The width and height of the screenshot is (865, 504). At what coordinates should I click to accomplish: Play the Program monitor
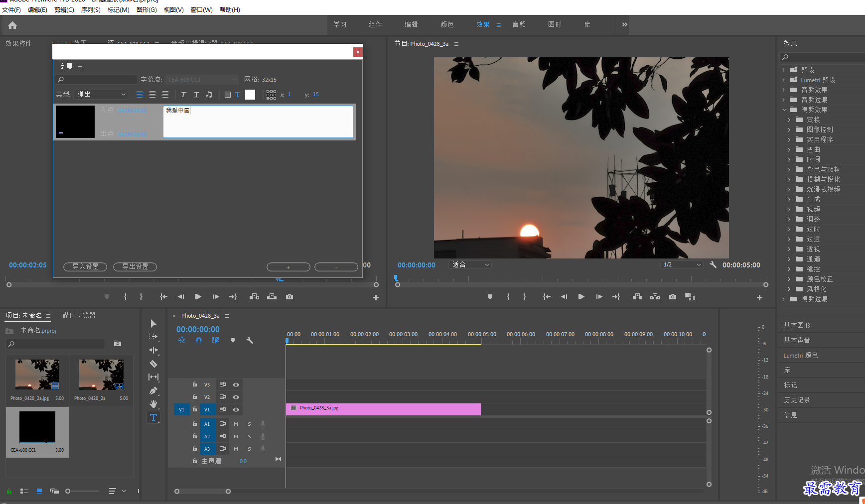click(x=581, y=297)
